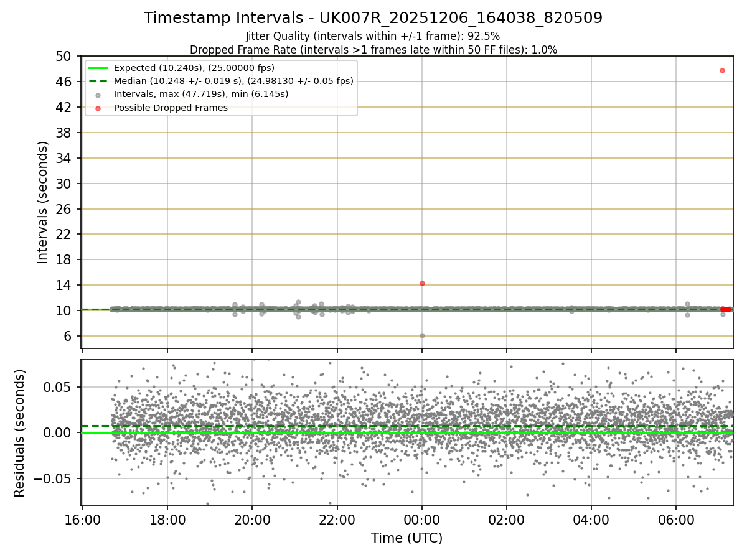Screen dimensions: 747x560
Task: Click the '16:00' time tick label
Action: point(83,519)
